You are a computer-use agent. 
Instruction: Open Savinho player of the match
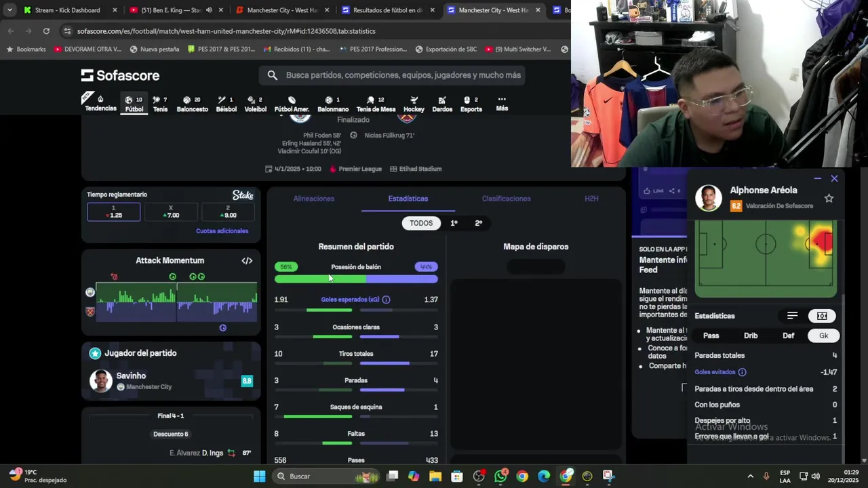tap(171, 381)
